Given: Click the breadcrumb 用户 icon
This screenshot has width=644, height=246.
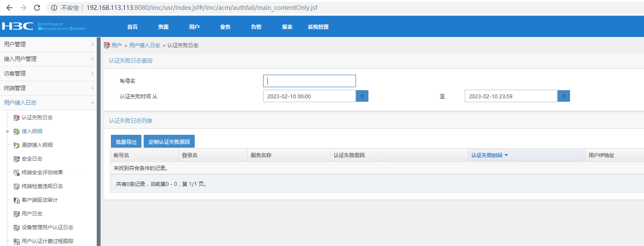Looking at the screenshot, I should [x=107, y=45].
